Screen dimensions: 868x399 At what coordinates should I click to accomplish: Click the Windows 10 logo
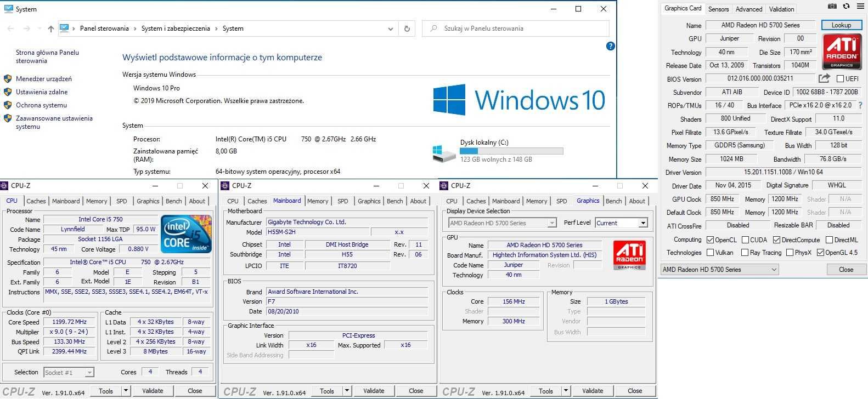(x=519, y=100)
